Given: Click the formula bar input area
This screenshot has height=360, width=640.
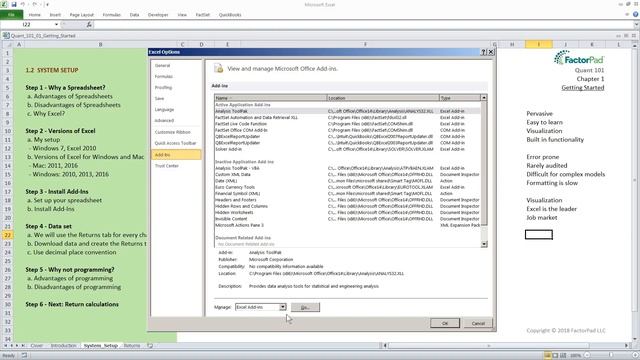Looking at the screenshot, I should coord(363,25).
